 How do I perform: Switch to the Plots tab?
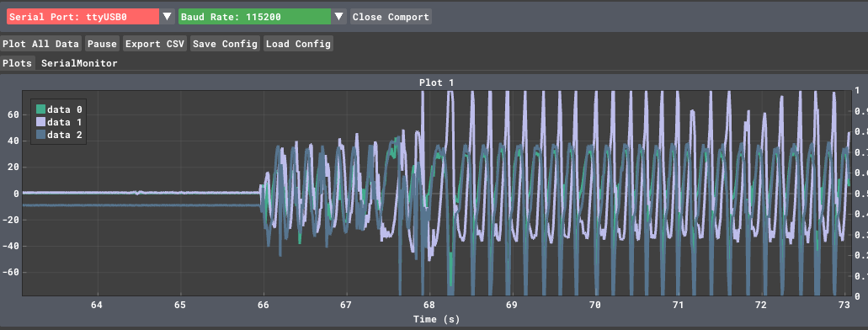(17, 63)
